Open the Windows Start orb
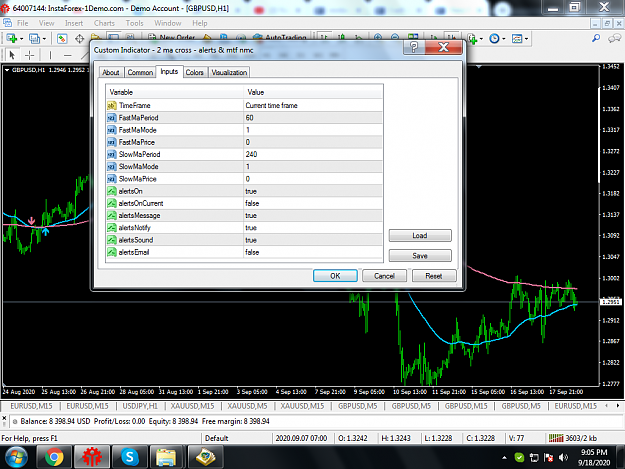 [16, 457]
